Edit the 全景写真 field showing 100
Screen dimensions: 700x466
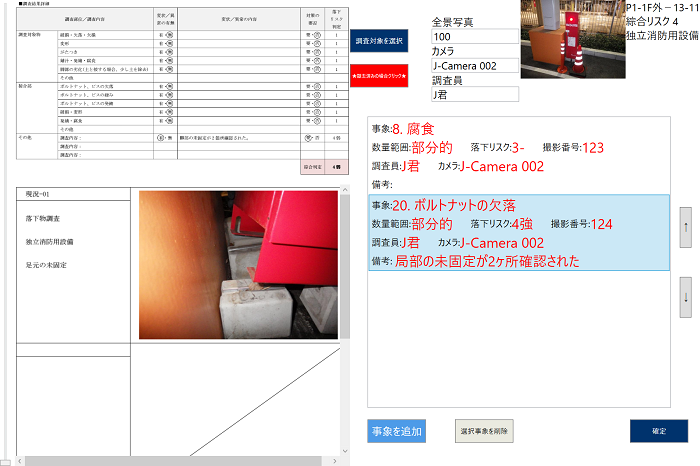pyautogui.click(x=475, y=37)
